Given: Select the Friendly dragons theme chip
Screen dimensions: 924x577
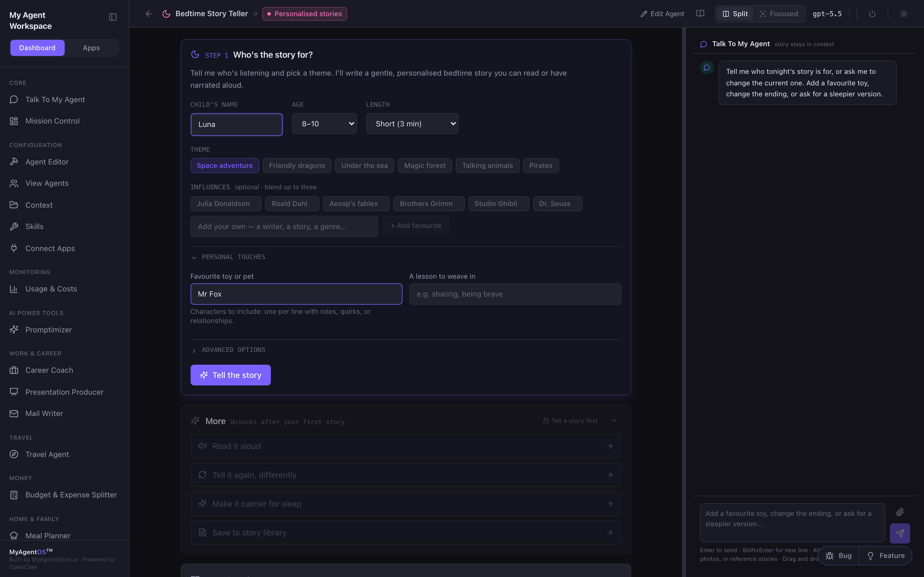Looking at the screenshot, I should click(297, 166).
